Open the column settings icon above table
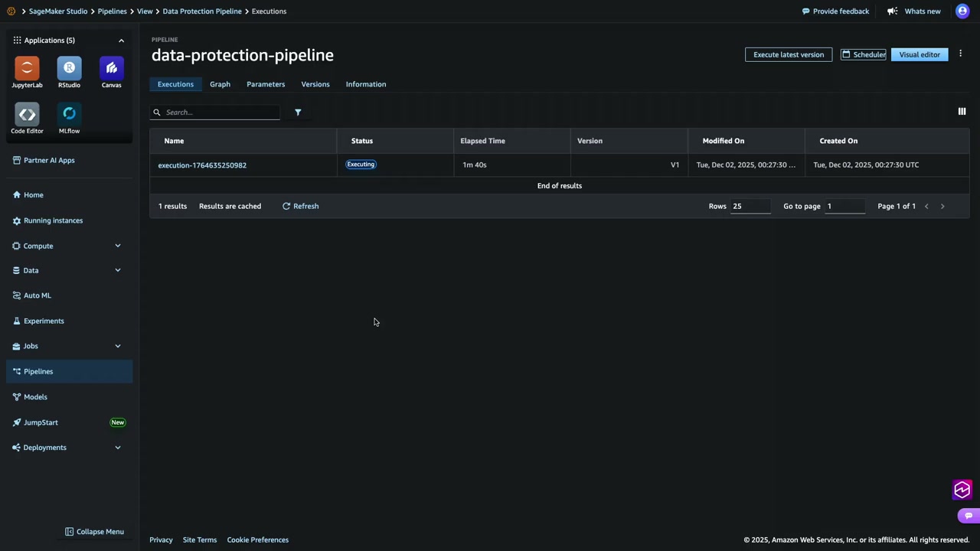This screenshot has height=551, width=980. point(962,112)
